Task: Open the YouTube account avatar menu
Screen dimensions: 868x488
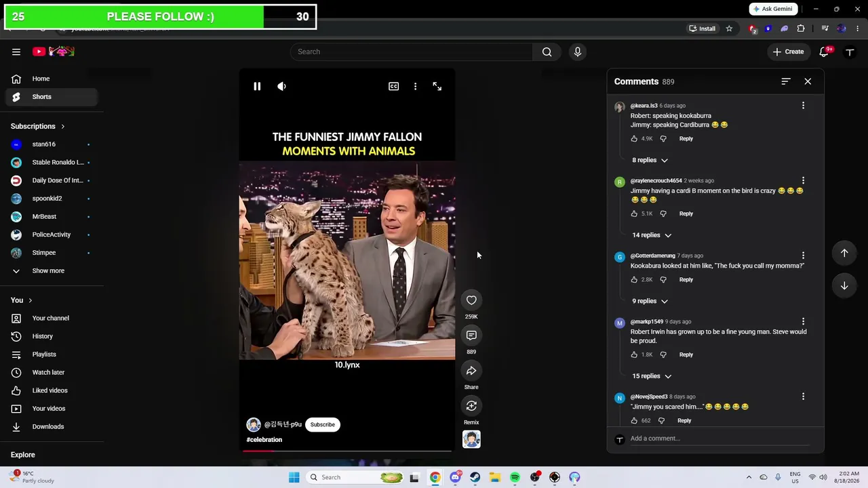Action: point(850,52)
